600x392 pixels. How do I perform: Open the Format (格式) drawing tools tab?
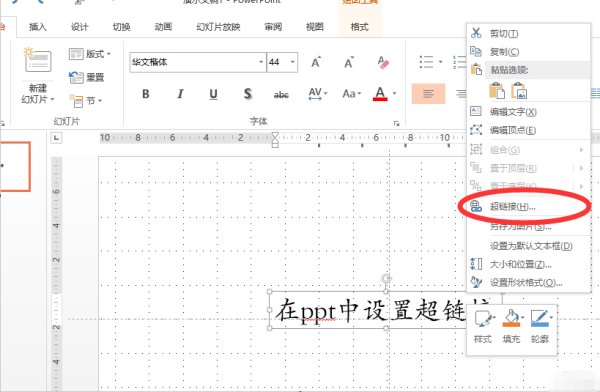tap(360, 27)
